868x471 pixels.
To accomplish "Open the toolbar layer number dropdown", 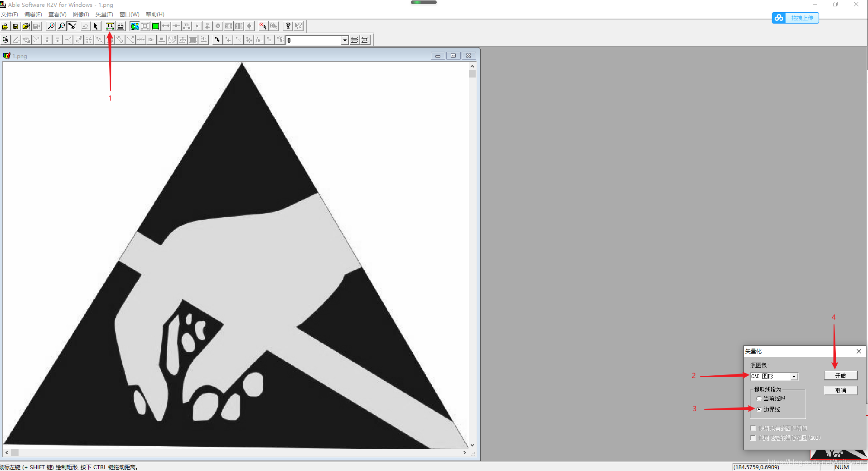I will [345, 40].
